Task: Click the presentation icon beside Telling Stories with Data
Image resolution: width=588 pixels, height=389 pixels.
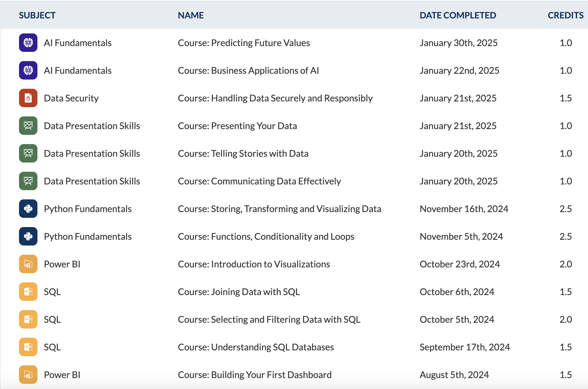Action: [x=28, y=153]
